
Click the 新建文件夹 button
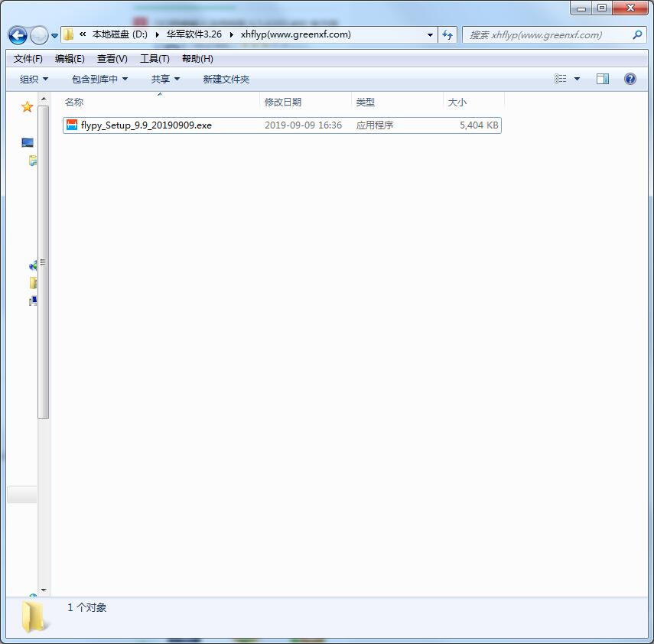(x=226, y=80)
